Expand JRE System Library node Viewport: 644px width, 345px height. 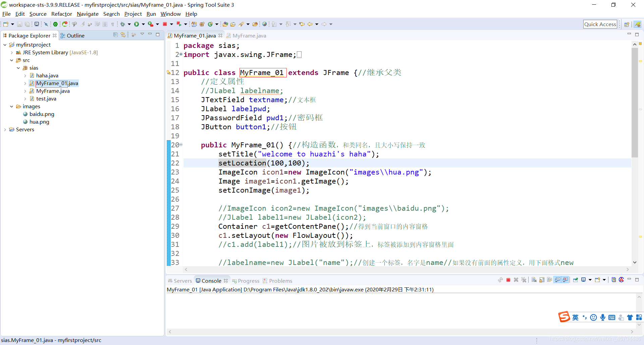pyautogui.click(x=12, y=53)
